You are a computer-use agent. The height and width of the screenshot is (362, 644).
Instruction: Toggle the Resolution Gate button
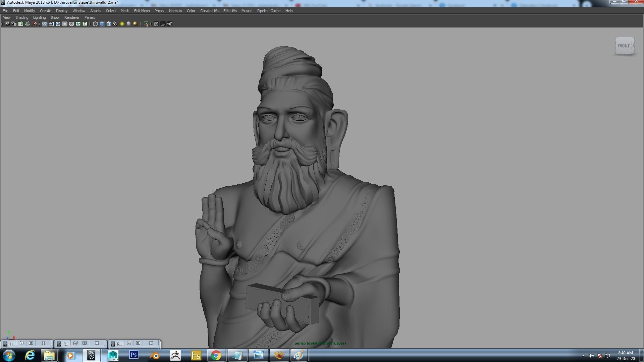click(x=58, y=24)
